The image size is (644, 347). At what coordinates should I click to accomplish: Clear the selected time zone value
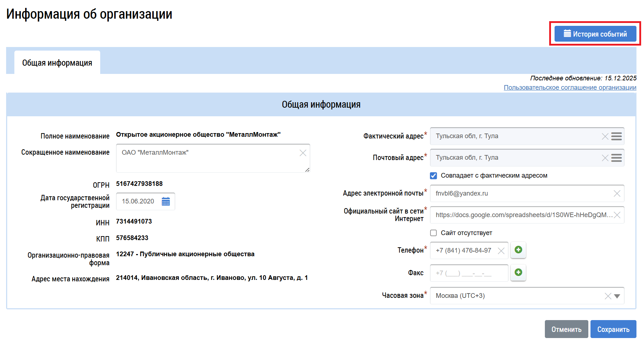click(x=608, y=296)
